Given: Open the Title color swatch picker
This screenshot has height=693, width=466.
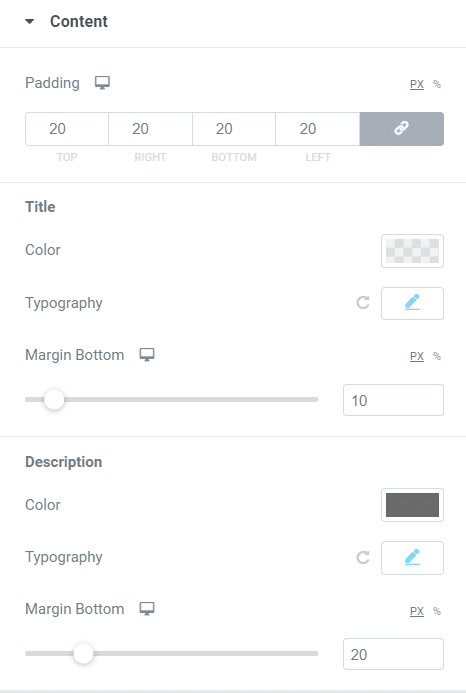Looking at the screenshot, I should [x=412, y=251].
